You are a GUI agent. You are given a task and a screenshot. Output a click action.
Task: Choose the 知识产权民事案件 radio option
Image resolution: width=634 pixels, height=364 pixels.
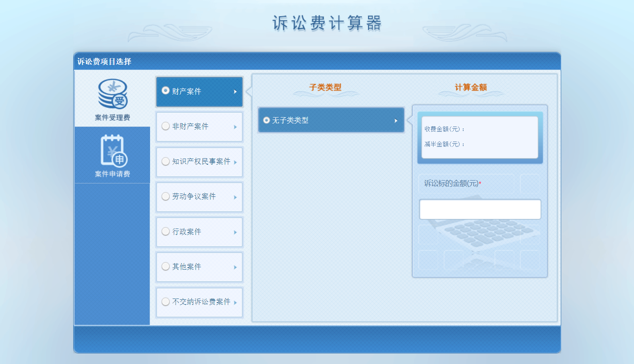click(x=166, y=161)
